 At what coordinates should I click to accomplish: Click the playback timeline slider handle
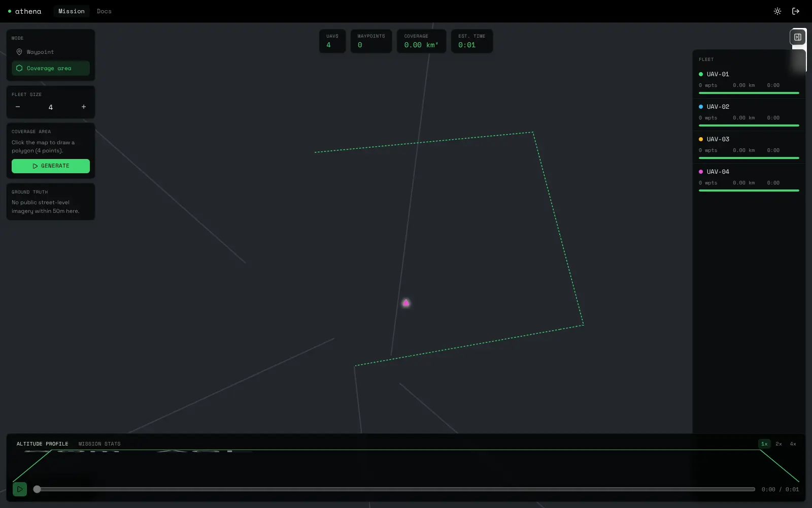[37, 489]
